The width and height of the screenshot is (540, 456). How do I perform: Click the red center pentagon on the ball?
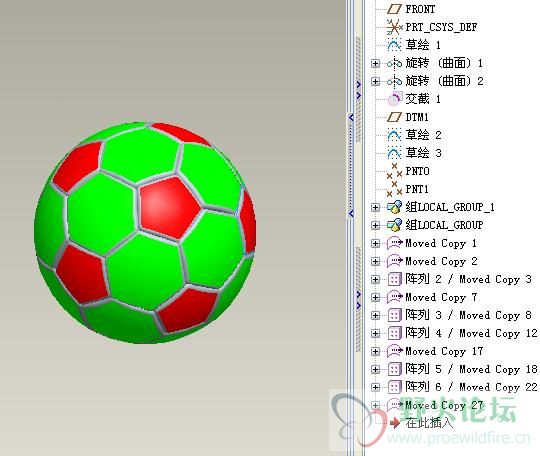tap(169, 207)
